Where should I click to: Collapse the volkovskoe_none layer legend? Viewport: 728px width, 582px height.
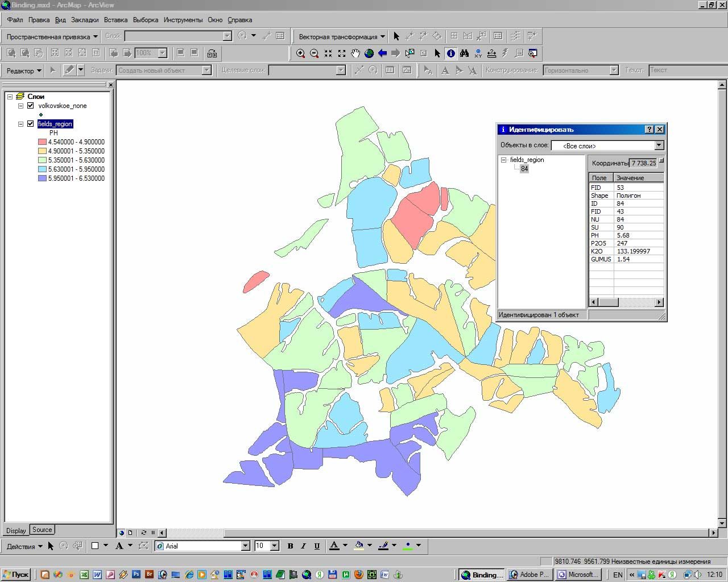click(x=21, y=106)
